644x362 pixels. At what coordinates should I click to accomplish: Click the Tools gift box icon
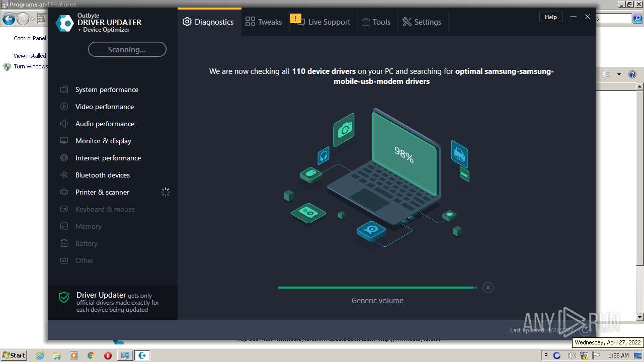point(366,22)
